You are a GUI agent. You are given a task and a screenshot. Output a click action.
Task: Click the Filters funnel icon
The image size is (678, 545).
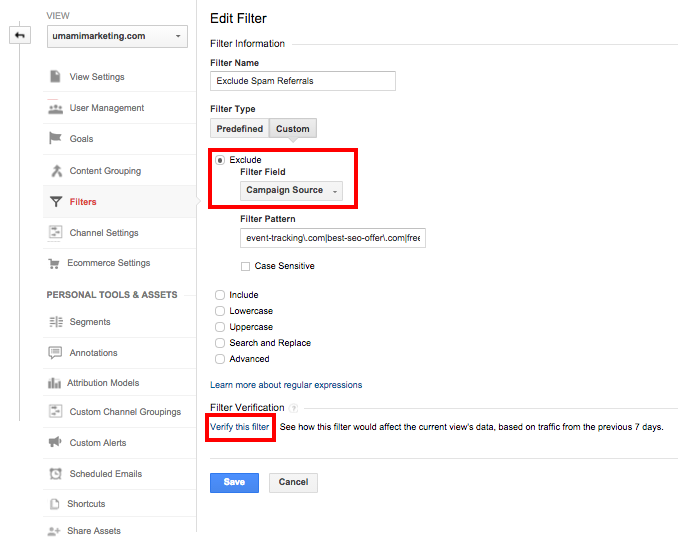pyautogui.click(x=56, y=202)
